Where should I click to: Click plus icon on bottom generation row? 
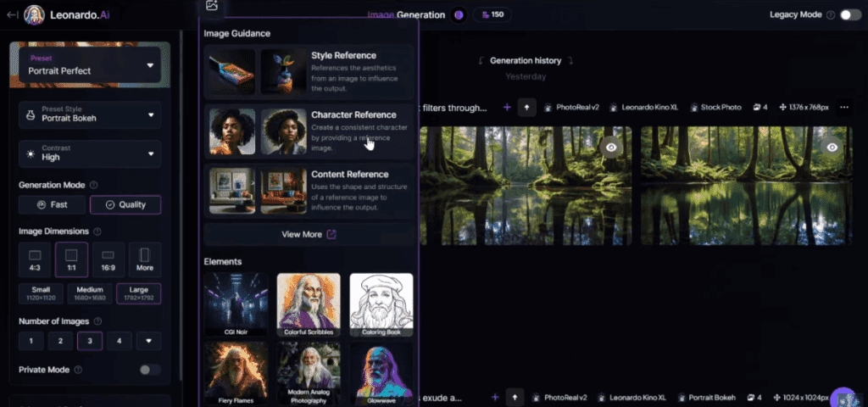(495, 398)
